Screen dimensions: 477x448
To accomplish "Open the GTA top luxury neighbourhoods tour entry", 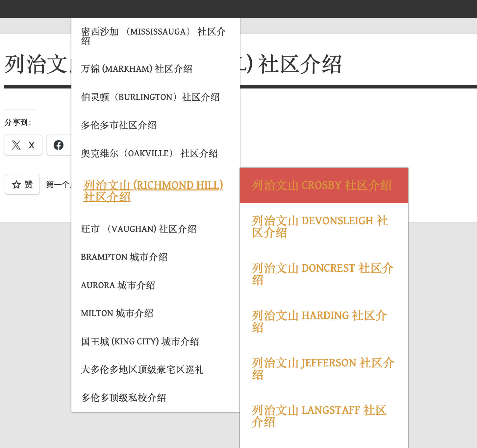I will (x=142, y=370).
